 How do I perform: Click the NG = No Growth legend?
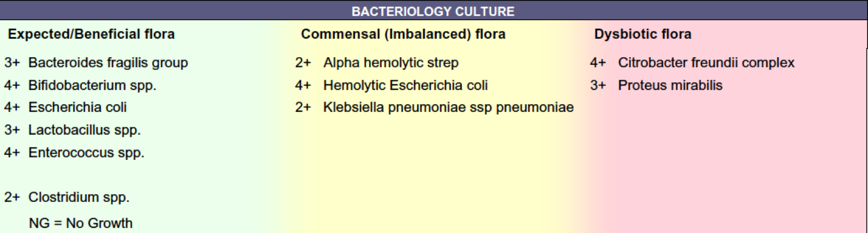(x=81, y=223)
